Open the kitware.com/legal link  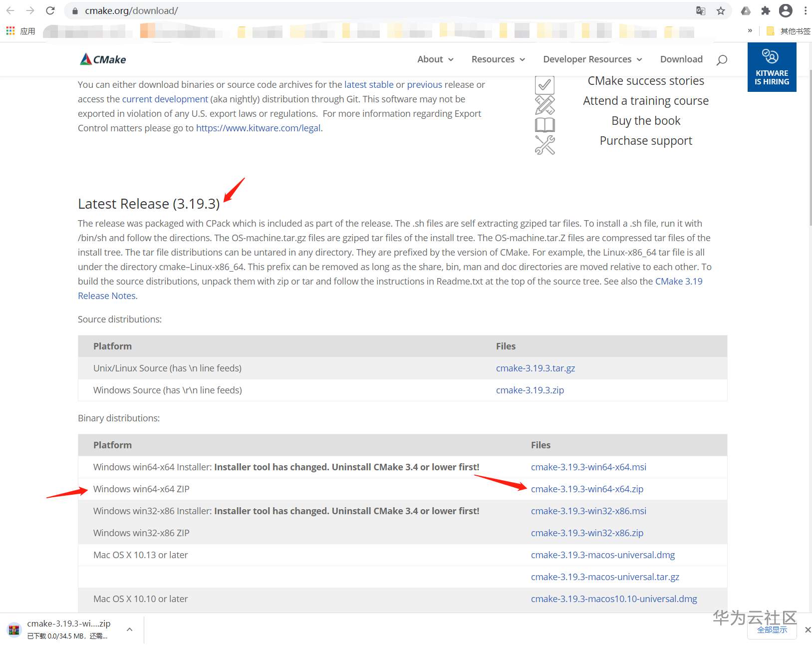259,128
